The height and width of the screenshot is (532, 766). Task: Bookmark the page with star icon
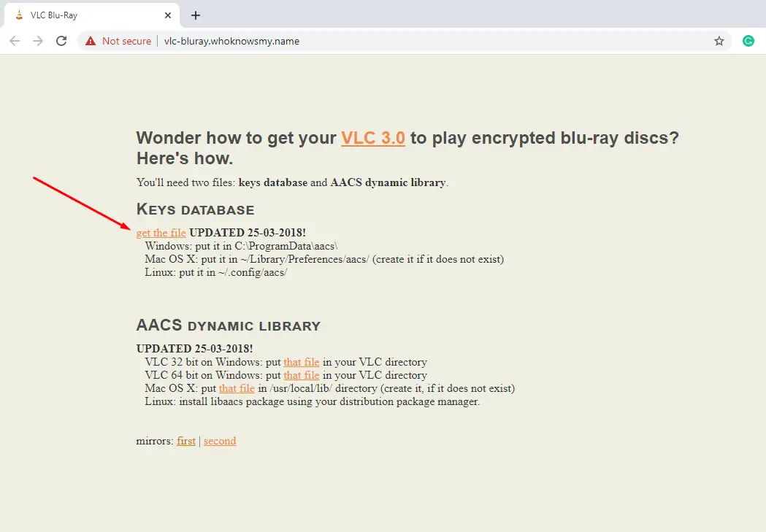[x=719, y=41]
